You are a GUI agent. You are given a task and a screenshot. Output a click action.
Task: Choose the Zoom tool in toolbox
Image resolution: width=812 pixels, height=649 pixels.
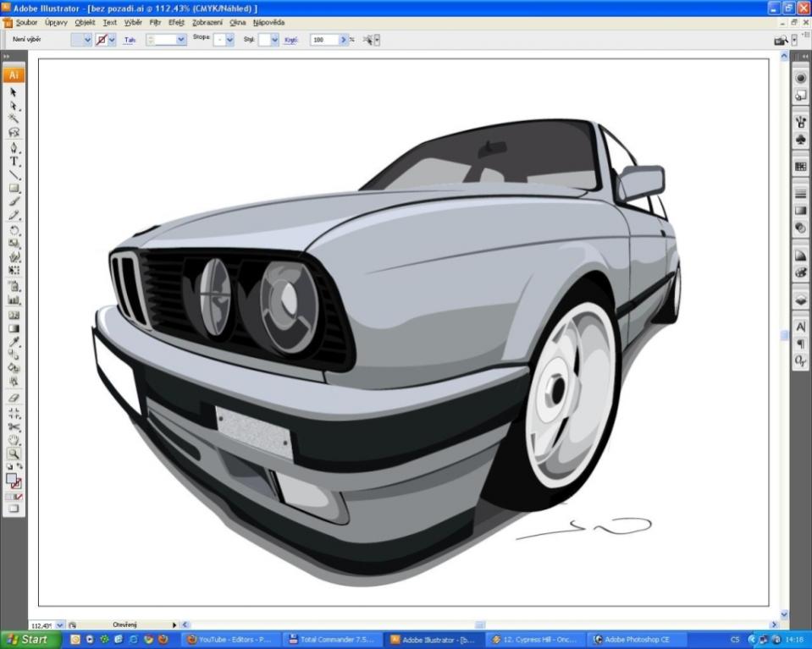pos(14,454)
